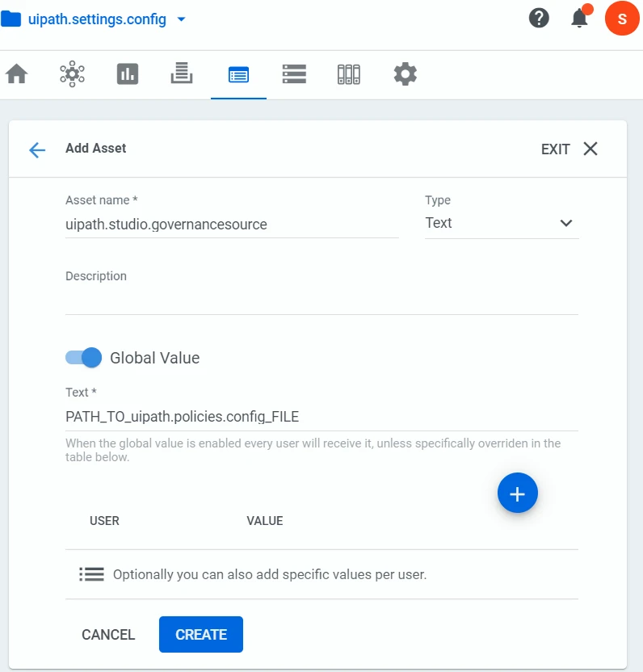The image size is (643, 672).
Task: Click the blue folder icon
Action: [11, 19]
